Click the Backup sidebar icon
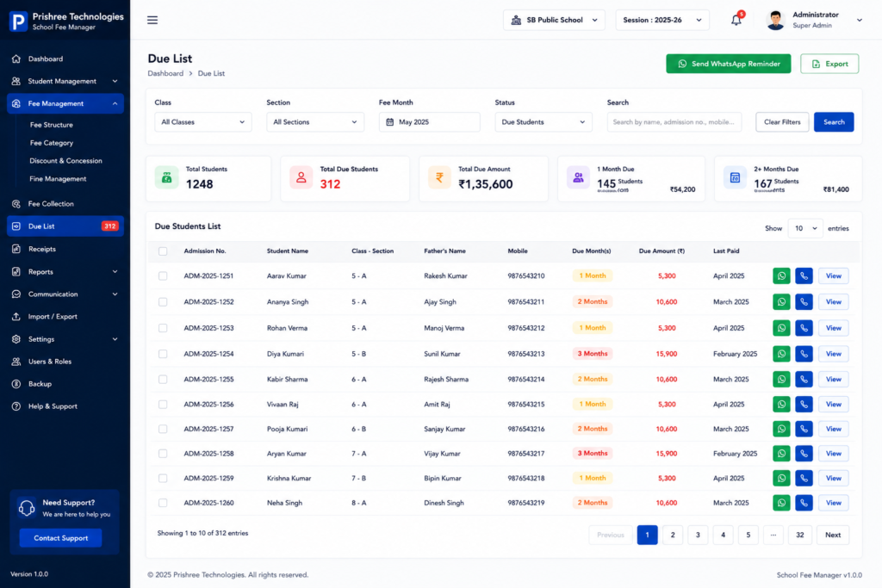 pyautogui.click(x=16, y=384)
